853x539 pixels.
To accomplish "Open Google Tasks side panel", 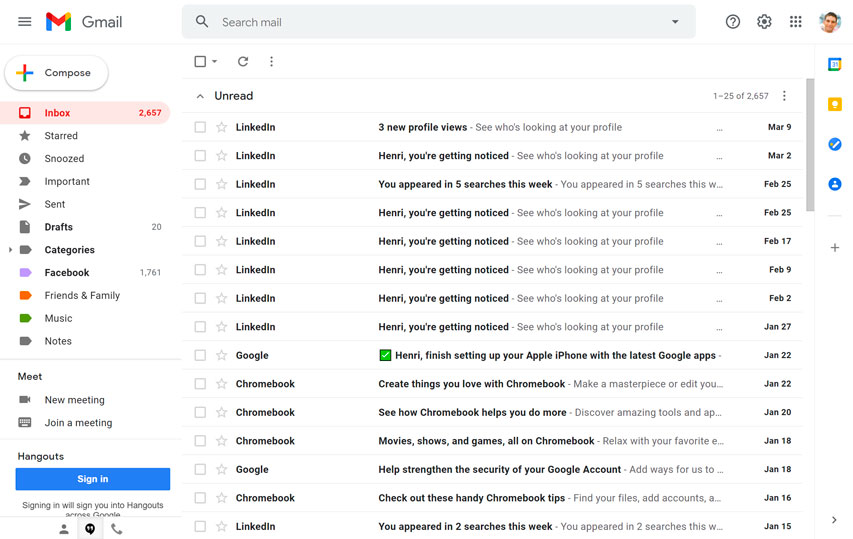I will (834, 145).
